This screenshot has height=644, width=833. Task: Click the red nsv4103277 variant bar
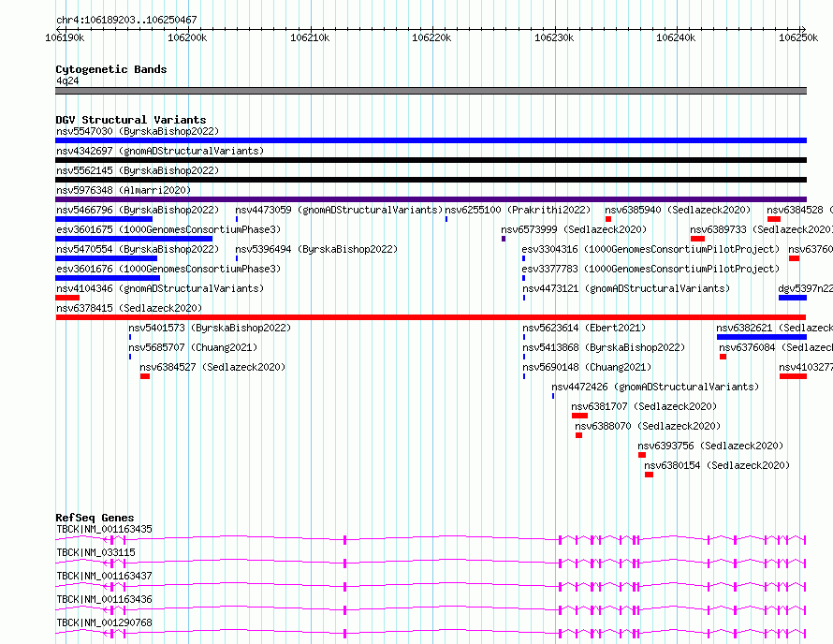793,376
